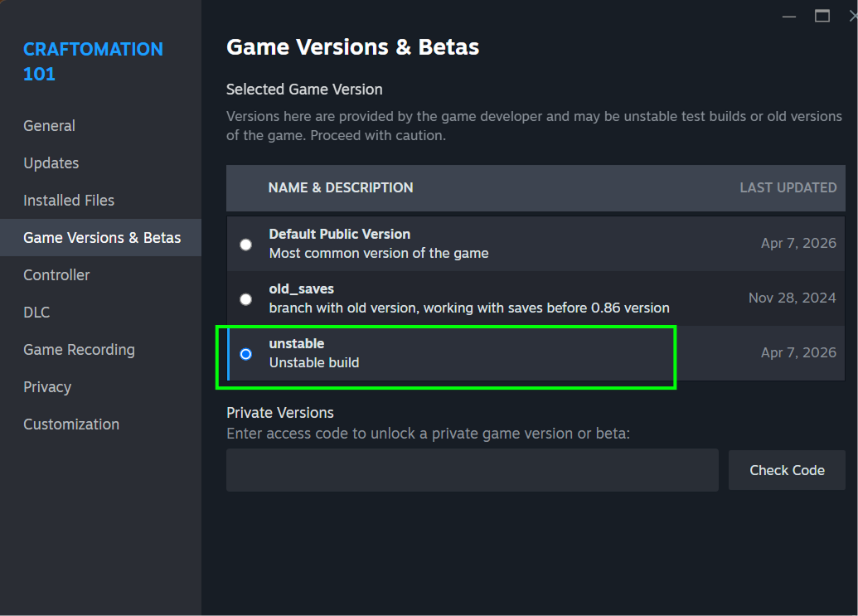This screenshot has width=858, height=616.
Task: Switch to the Controller settings
Action: coord(56,275)
